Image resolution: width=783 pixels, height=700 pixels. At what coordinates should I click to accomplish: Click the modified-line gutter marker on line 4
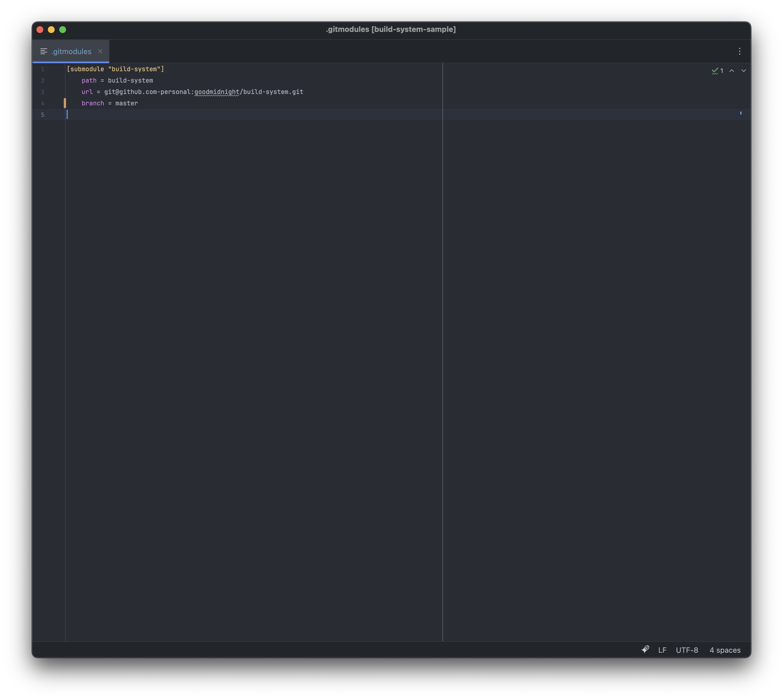[65, 103]
